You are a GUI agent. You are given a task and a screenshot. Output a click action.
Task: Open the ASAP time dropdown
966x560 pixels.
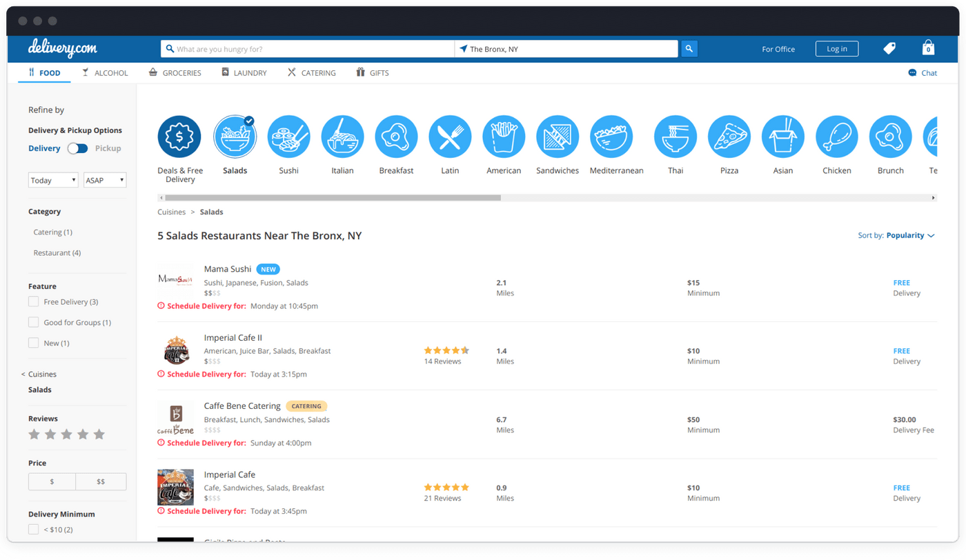[x=105, y=180]
